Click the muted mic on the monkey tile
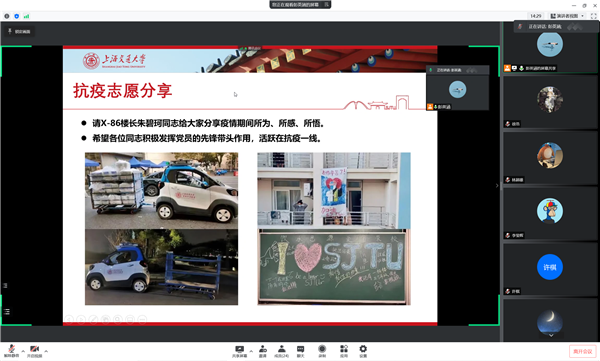600x361 pixels. click(508, 235)
